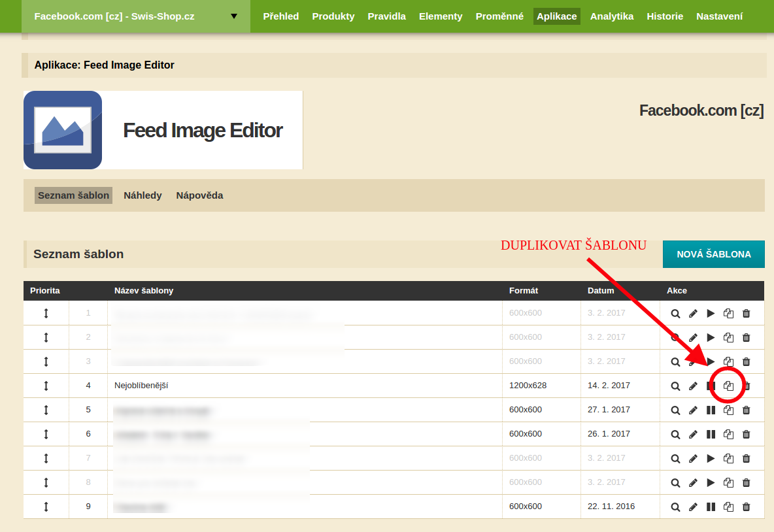The width and height of the screenshot is (774, 532).
Task: Click the Nejoblíbenější template name
Action: [x=141, y=386]
